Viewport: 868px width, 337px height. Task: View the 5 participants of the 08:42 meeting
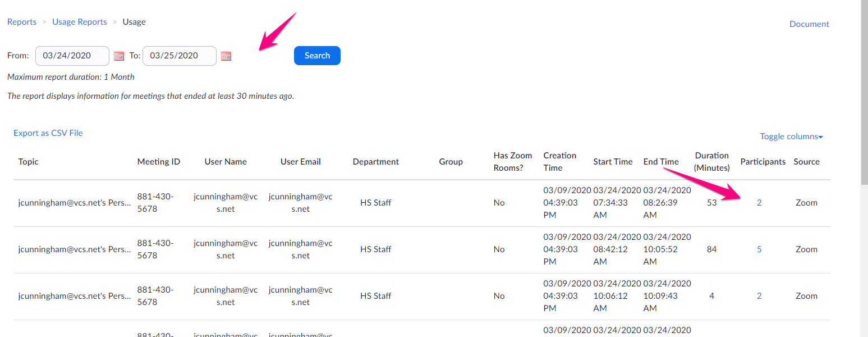(x=759, y=249)
